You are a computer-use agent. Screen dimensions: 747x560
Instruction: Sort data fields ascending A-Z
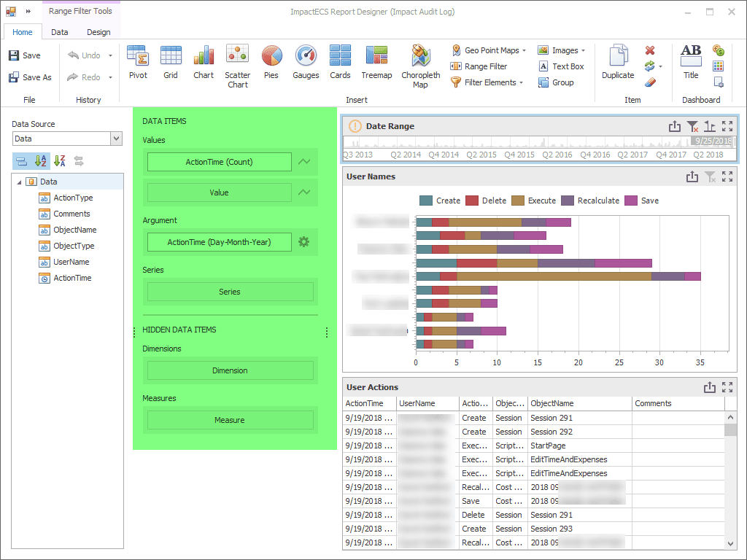41,161
